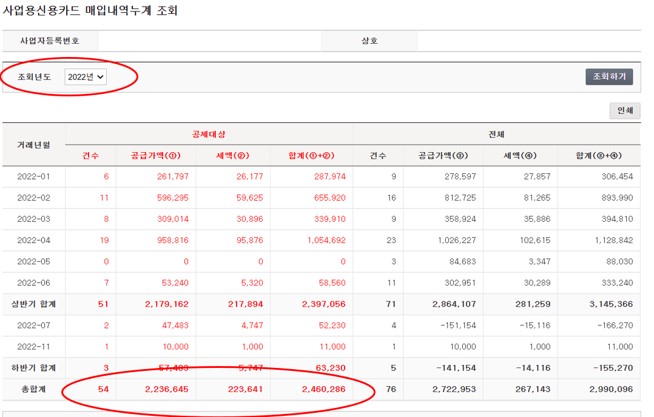The height and width of the screenshot is (417, 654).
Task: Click the total 2,460,286 in 총합계
Action: (324, 389)
